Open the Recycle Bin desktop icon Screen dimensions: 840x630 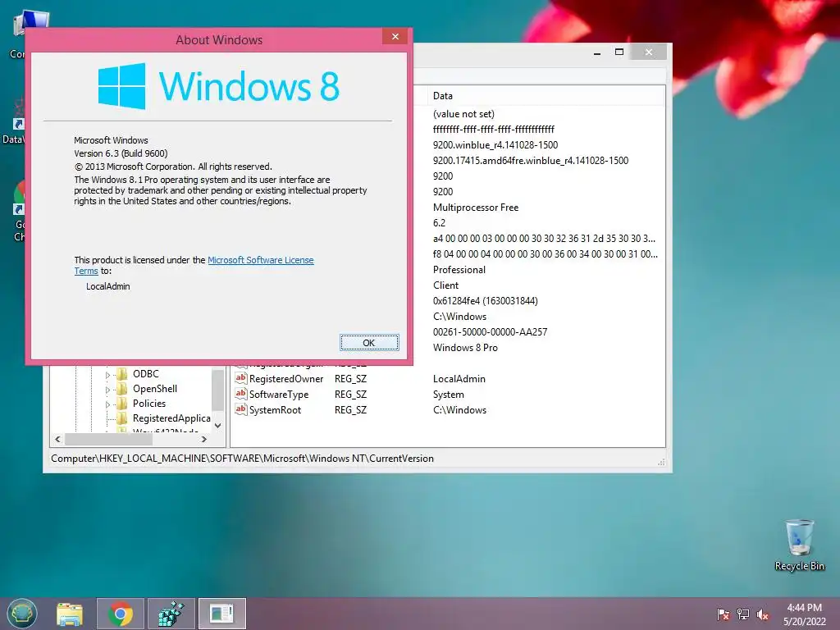click(799, 545)
